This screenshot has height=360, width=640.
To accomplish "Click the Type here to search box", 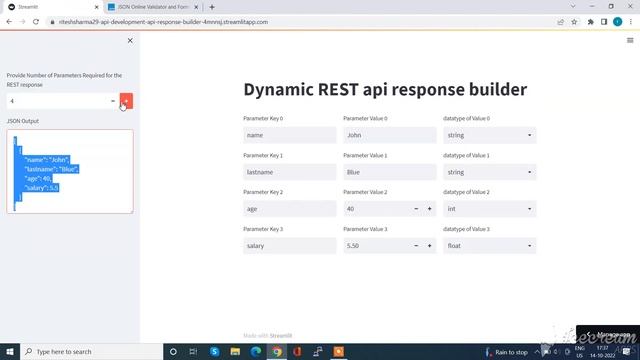I will [x=91, y=351].
